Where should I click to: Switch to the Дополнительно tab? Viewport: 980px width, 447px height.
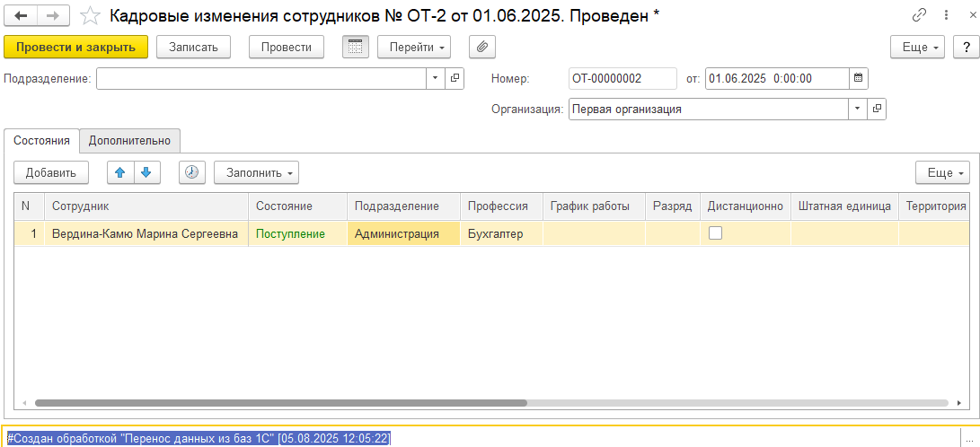[x=129, y=140]
